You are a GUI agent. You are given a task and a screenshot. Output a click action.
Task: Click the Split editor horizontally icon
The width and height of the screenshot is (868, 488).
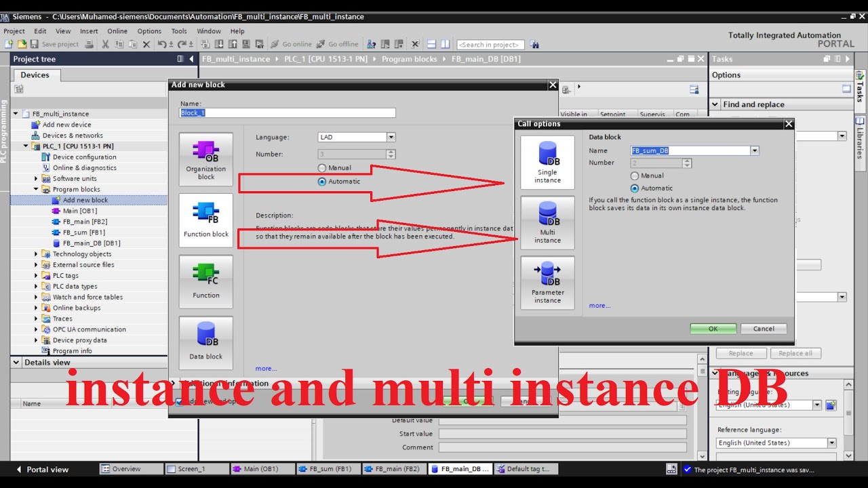431,44
